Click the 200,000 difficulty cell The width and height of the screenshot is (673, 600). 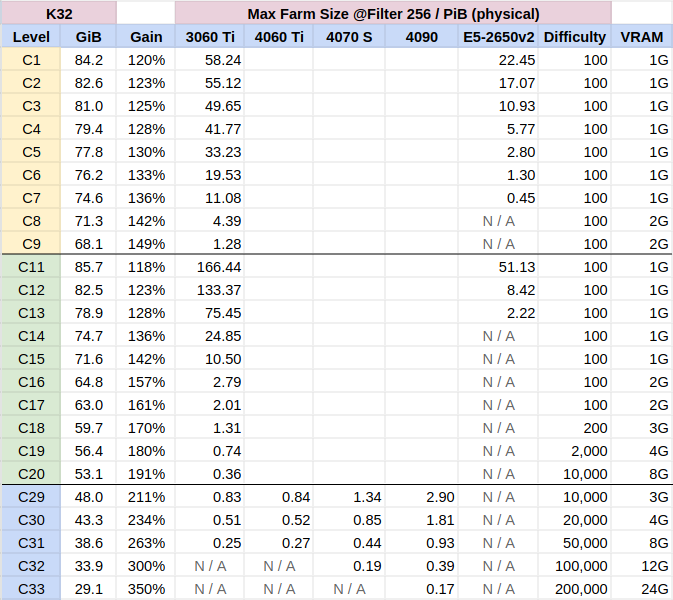[x=575, y=589]
